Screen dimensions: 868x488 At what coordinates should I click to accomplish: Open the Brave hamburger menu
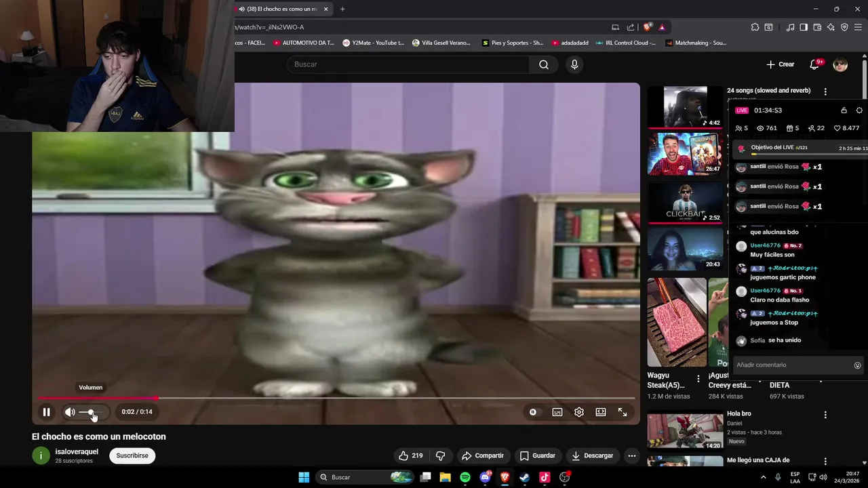[x=859, y=27]
